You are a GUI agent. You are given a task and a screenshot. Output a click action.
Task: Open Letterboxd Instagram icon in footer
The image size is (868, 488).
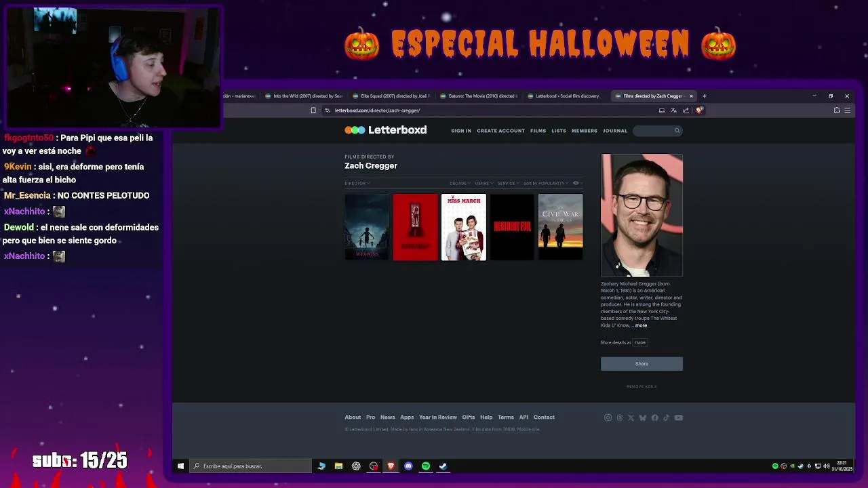[x=608, y=418]
